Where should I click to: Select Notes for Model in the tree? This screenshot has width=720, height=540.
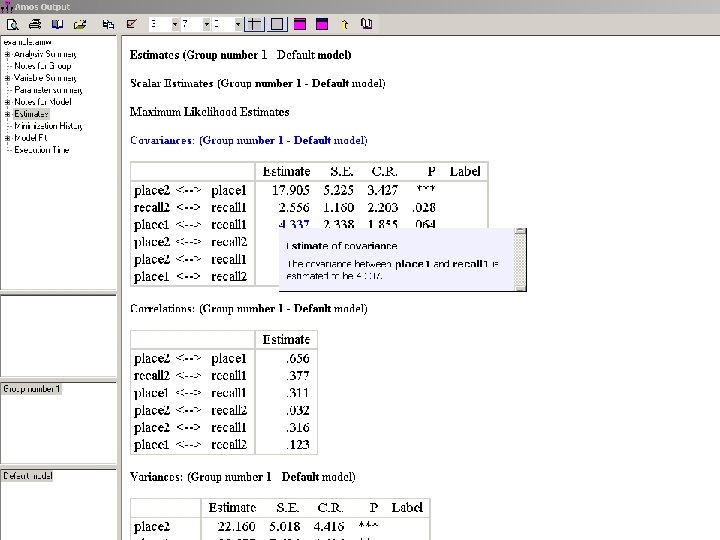coord(43,102)
